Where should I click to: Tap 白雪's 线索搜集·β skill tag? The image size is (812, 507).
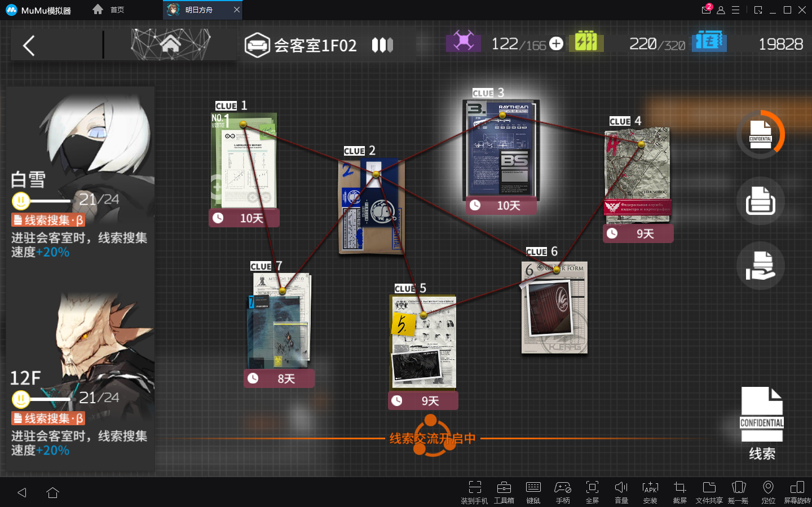[x=48, y=220]
